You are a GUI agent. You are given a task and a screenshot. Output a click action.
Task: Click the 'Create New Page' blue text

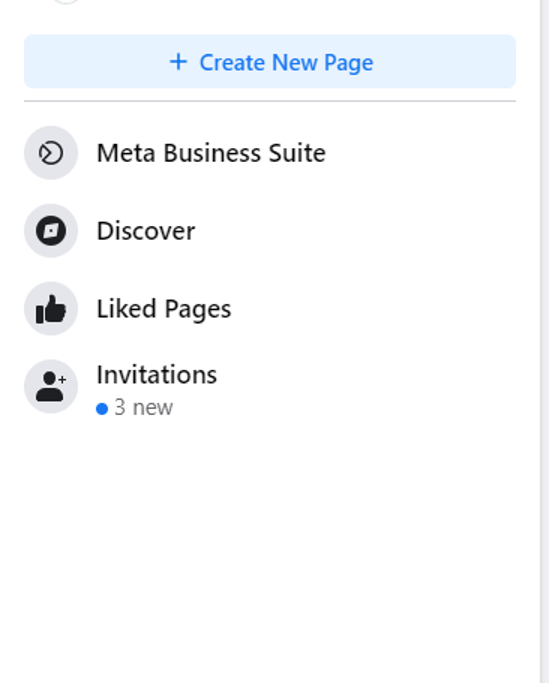(286, 62)
